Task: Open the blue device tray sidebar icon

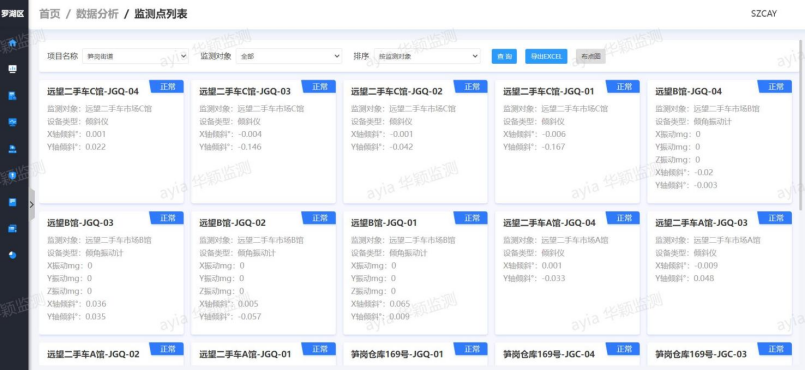Action: [x=13, y=149]
